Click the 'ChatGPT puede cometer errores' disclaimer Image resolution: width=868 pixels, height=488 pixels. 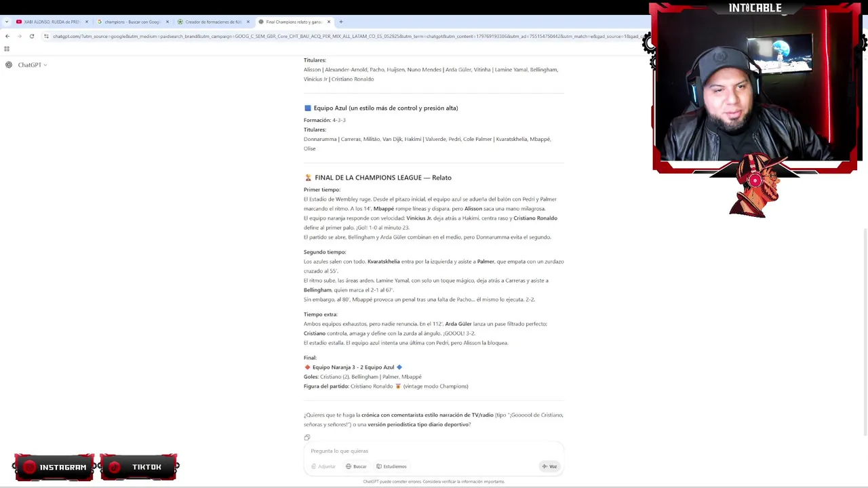point(434,481)
